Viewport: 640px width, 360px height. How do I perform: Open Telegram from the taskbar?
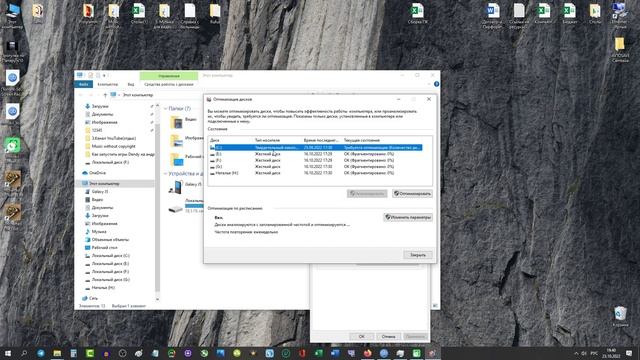click(x=41, y=353)
